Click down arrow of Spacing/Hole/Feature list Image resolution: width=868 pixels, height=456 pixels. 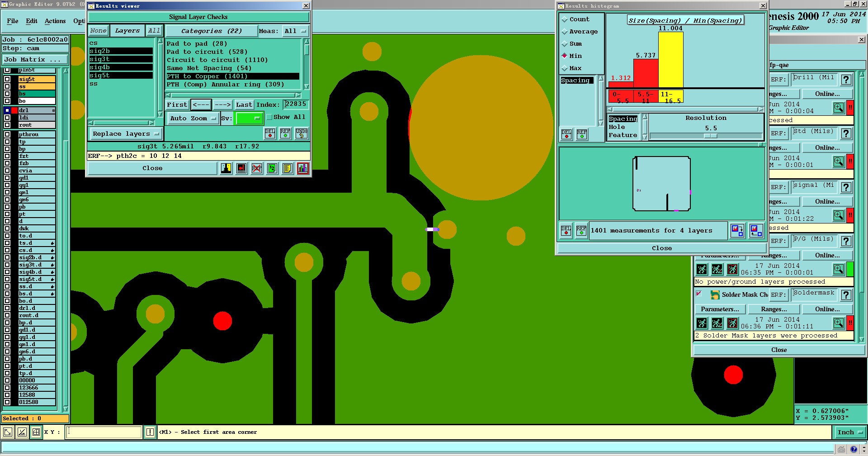click(645, 137)
